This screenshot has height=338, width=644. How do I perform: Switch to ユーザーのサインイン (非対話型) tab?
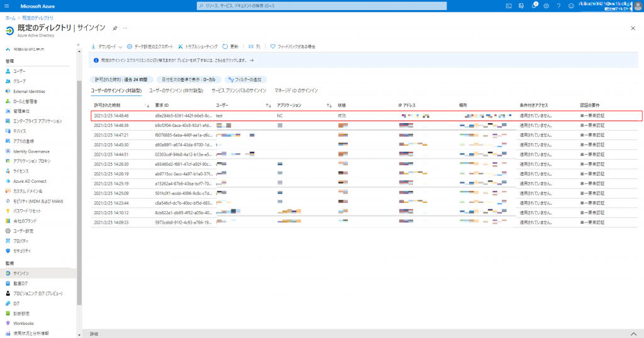[x=176, y=90]
